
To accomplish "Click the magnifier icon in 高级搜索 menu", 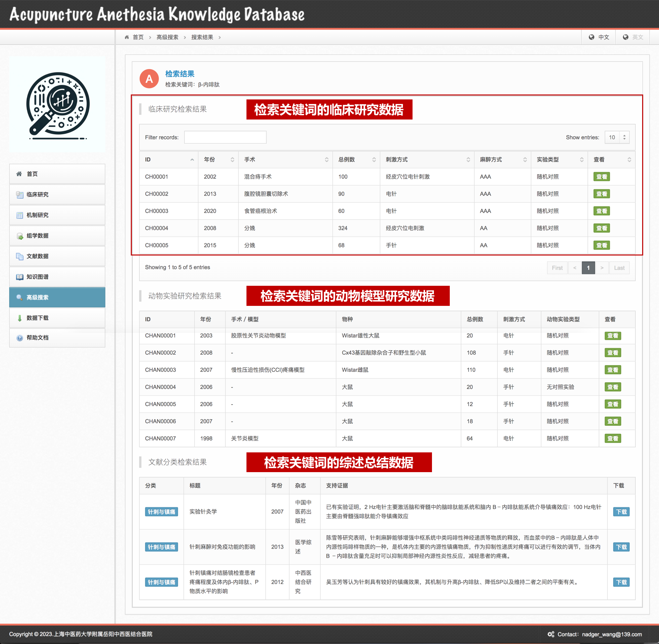I will (x=19, y=297).
